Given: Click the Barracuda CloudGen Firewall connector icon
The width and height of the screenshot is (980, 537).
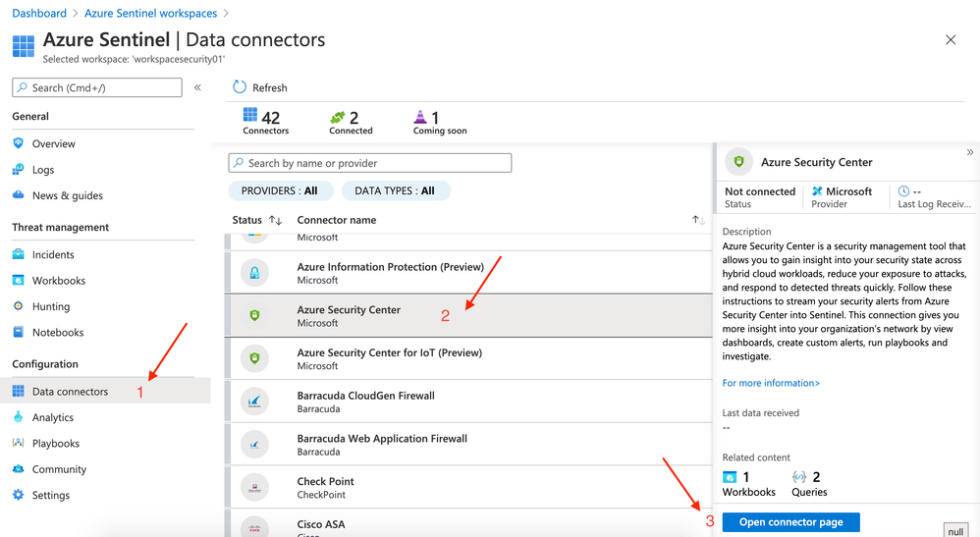Looking at the screenshot, I should point(254,402).
